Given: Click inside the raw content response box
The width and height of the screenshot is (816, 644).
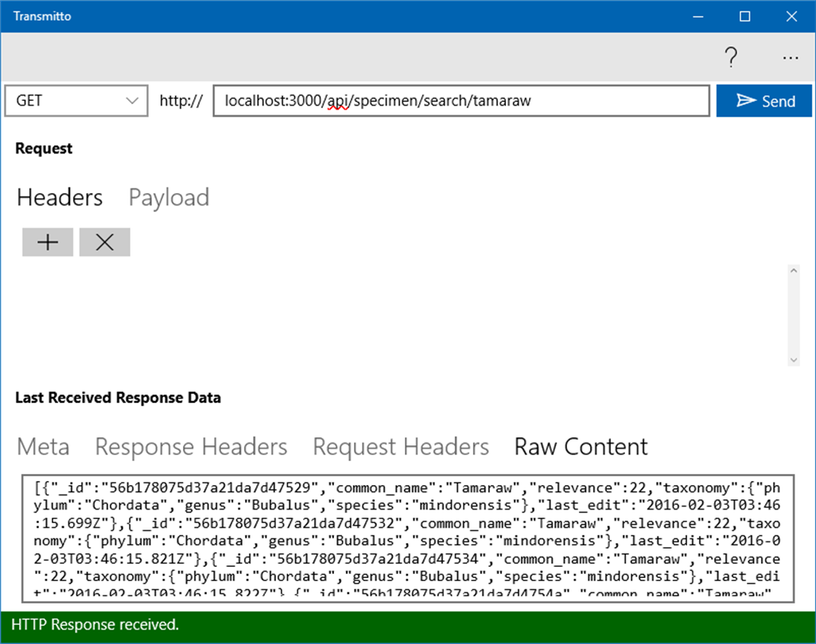Looking at the screenshot, I should (408, 538).
